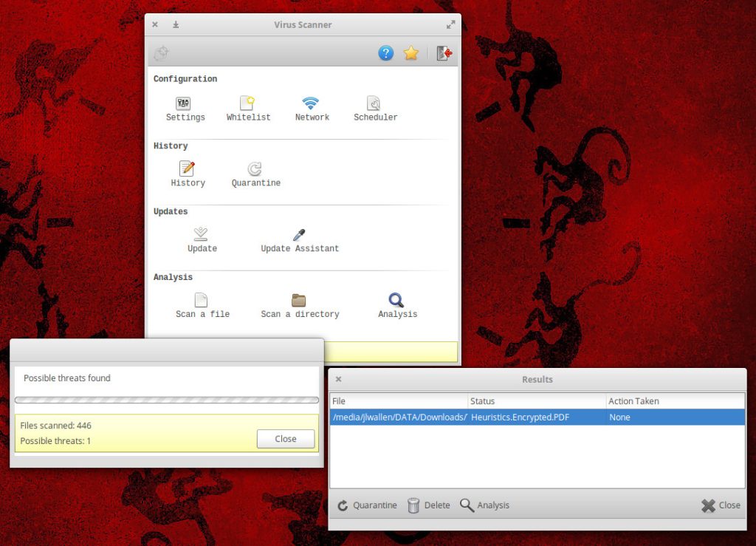Screen dimensions: 756x546
Task: Launch the Update Assistant
Action: pyautogui.click(x=299, y=235)
